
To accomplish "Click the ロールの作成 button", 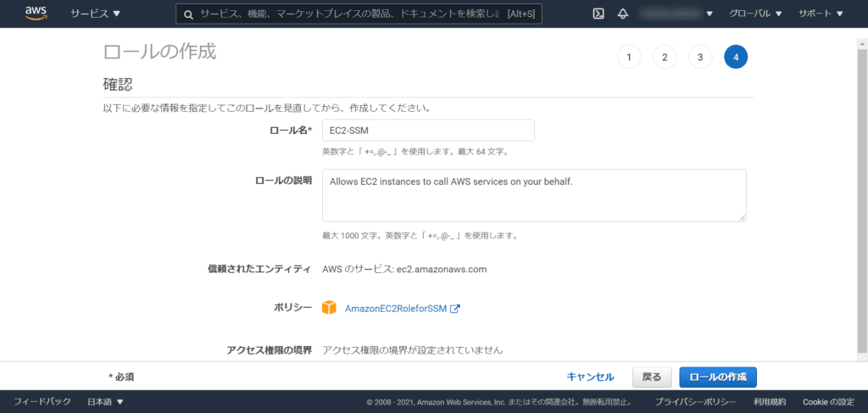I will click(x=717, y=377).
